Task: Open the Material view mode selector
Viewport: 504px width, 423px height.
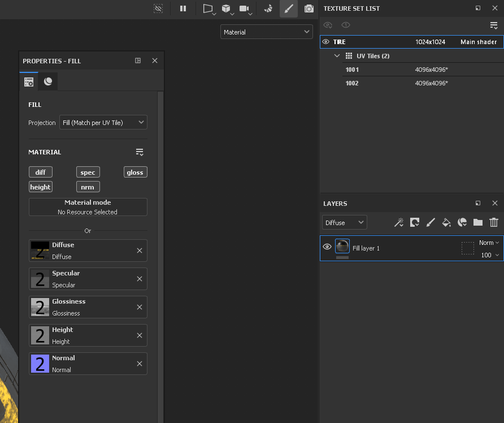Action: pyautogui.click(x=266, y=32)
